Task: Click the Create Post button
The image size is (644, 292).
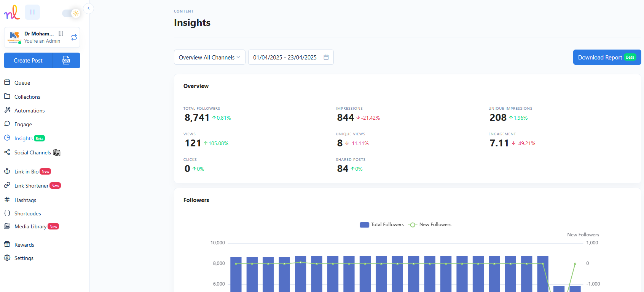Action: click(x=28, y=61)
